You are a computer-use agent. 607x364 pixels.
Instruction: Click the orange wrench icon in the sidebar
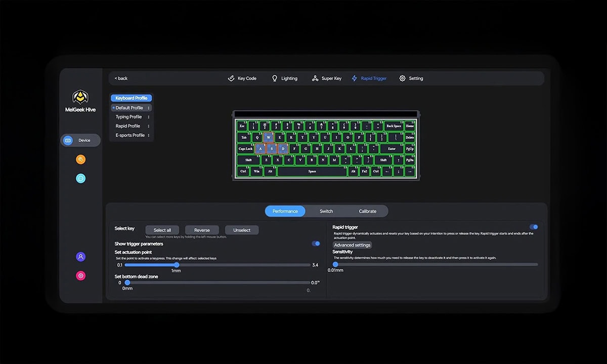point(80,159)
